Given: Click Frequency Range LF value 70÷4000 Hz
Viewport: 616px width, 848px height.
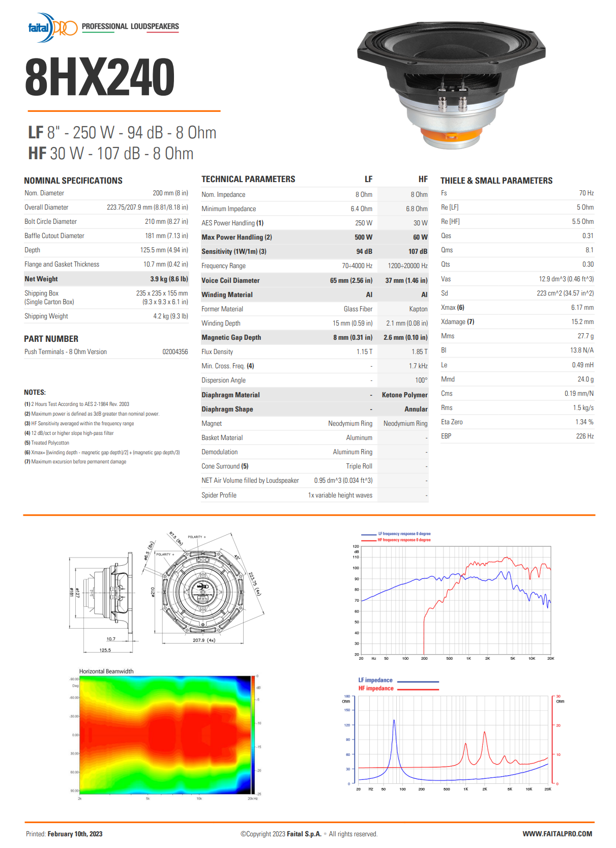Looking at the screenshot, I should coord(357,266).
